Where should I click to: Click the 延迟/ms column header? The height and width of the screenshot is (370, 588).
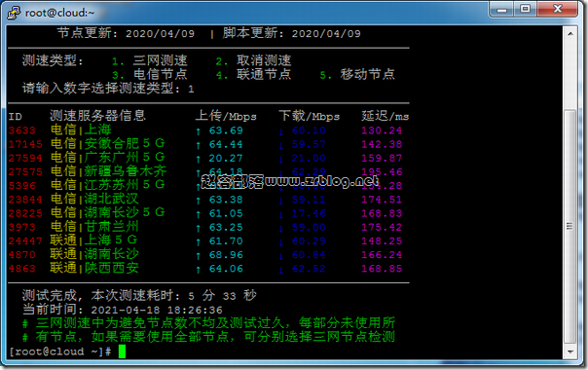tap(386, 116)
